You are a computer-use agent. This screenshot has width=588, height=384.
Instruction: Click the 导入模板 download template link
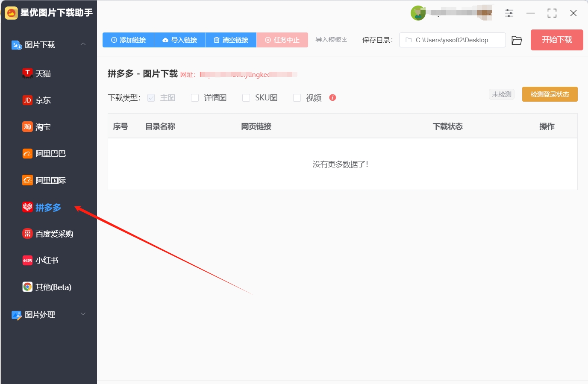click(x=331, y=40)
